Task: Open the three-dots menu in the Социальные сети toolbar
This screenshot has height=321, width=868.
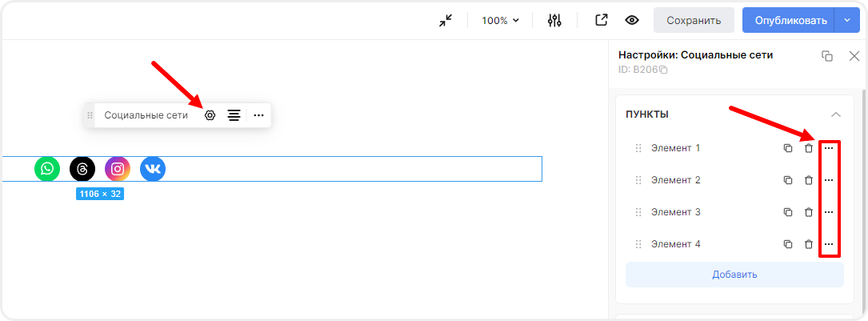Action: pos(258,115)
